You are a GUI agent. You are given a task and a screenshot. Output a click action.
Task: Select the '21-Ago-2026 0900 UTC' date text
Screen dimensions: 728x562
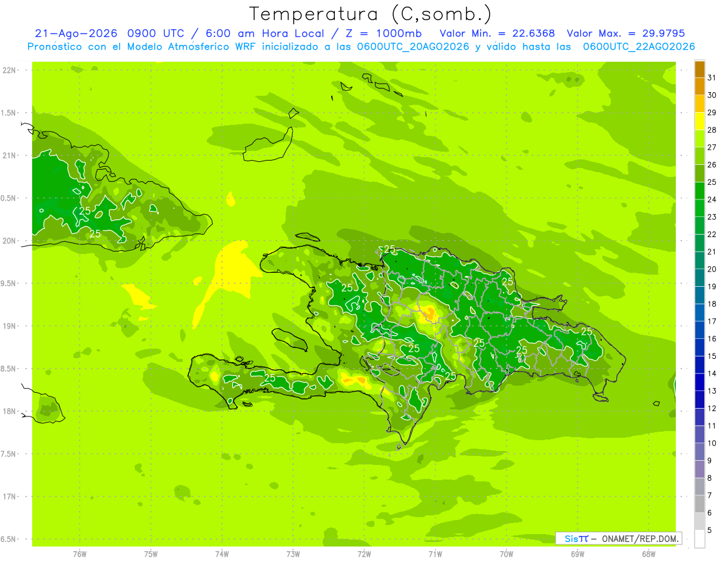click(112, 33)
